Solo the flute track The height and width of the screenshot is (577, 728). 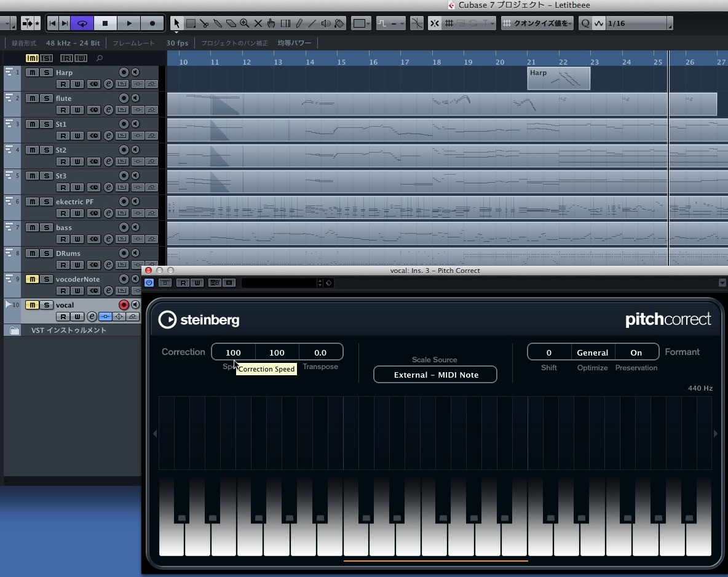pyautogui.click(x=46, y=98)
